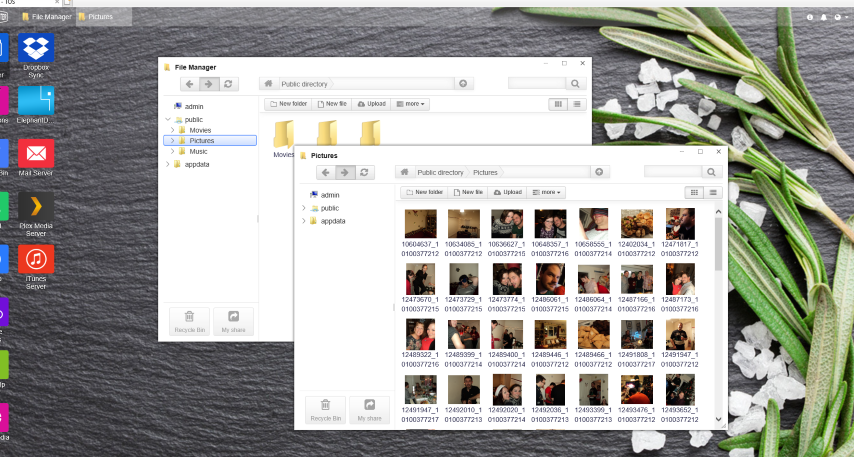The width and height of the screenshot is (854, 457).
Task: Click the home icon in Pictures path bar
Action: [405, 172]
